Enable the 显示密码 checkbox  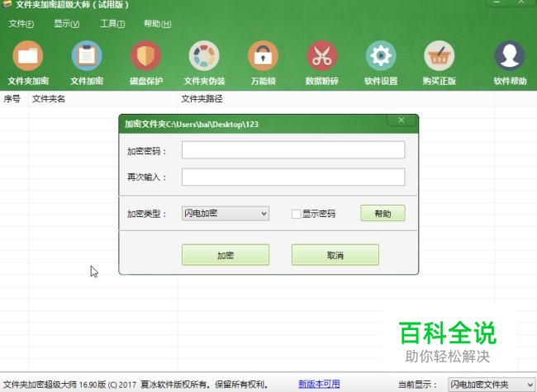point(297,214)
